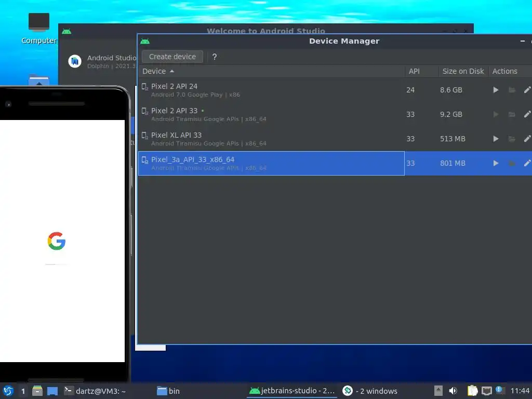Click the clock showing 11:44
Screen dimensions: 532x399
pos(520,391)
